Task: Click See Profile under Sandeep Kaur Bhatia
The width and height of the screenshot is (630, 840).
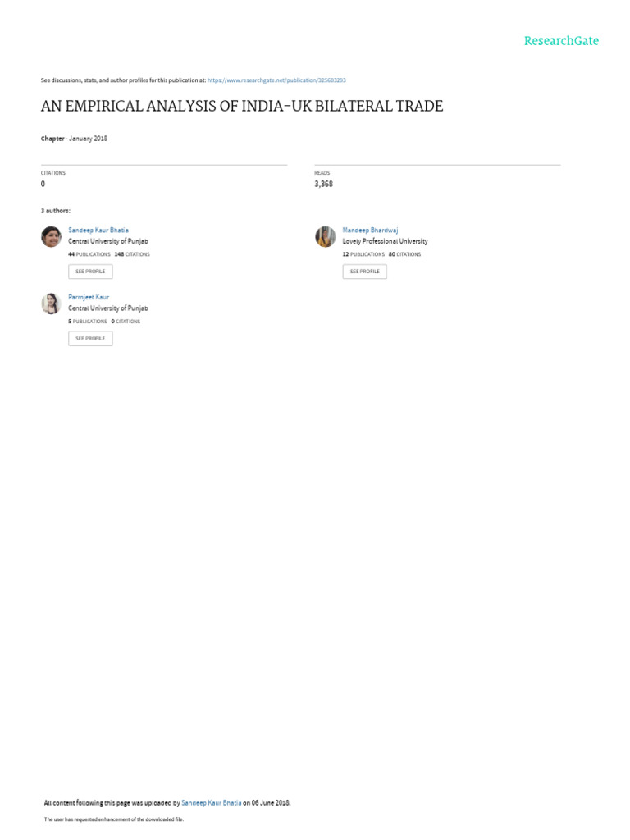Action: [x=90, y=272]
